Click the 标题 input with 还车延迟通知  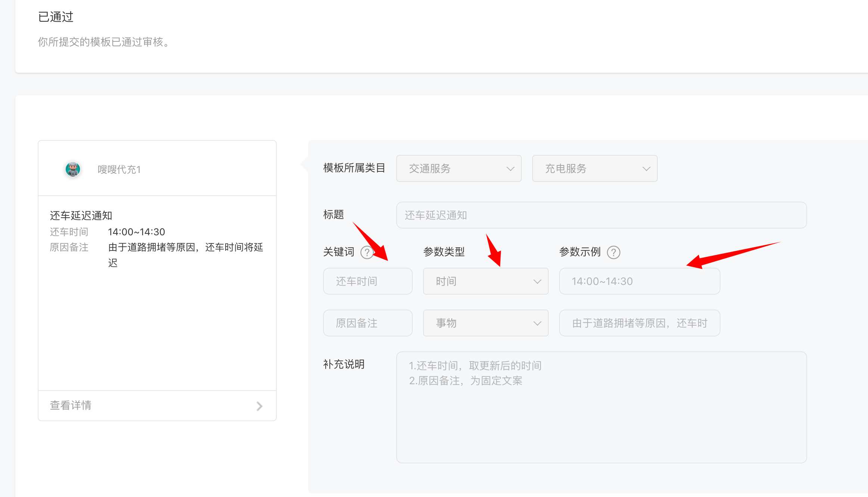[x=601, y=215]
